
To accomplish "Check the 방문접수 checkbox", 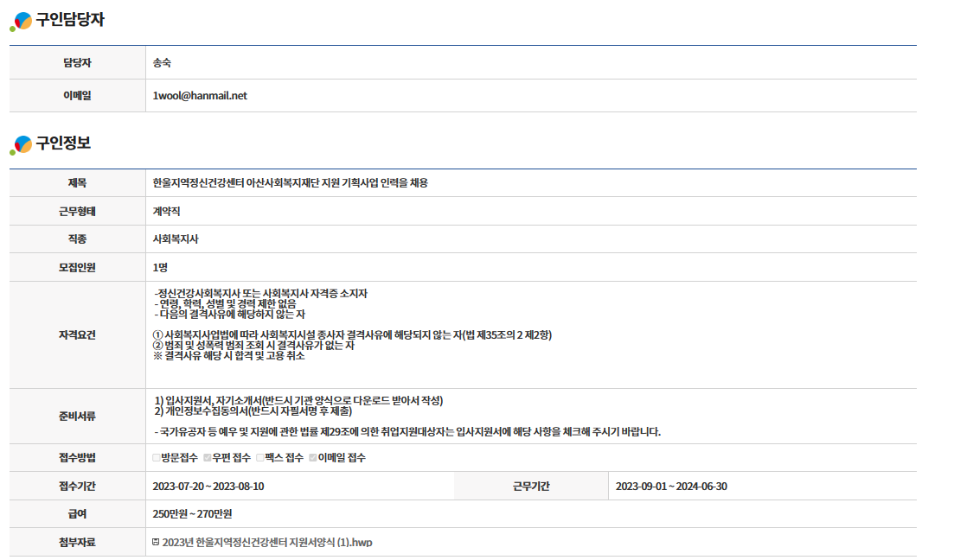I will click(157, 458).
